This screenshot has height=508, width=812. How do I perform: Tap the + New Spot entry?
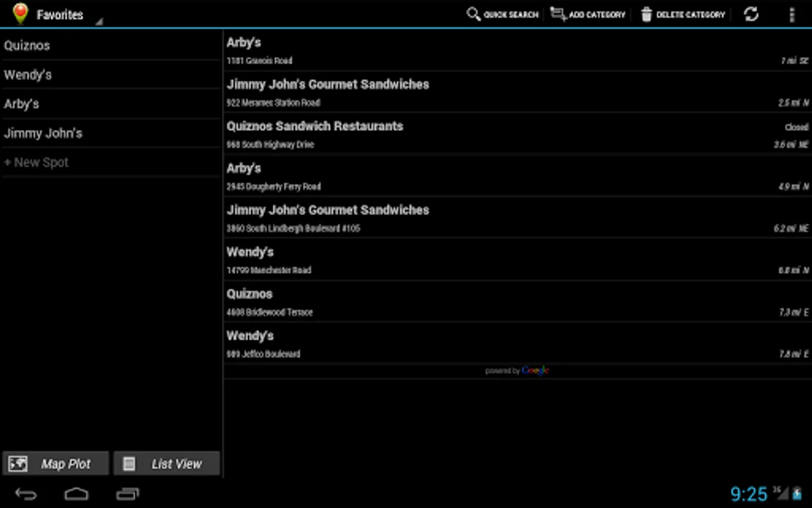pos(111,163)
